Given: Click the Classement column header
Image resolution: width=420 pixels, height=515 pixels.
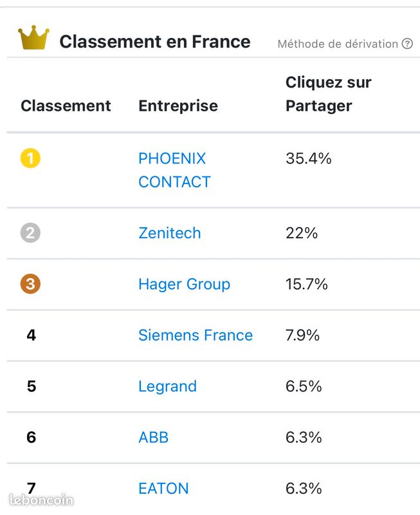Looking at the screenshot, I should [x=66, y=106].
